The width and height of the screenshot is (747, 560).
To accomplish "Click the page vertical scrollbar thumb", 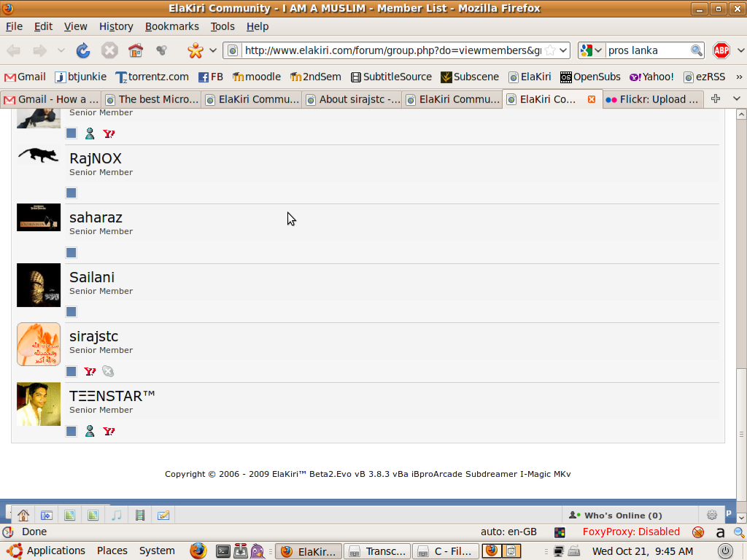I will [741, 434].
